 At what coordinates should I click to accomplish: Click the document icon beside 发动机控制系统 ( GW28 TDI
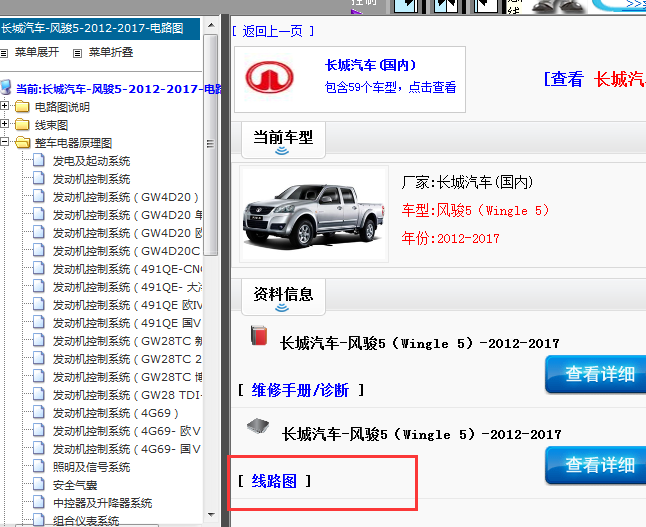39,394
